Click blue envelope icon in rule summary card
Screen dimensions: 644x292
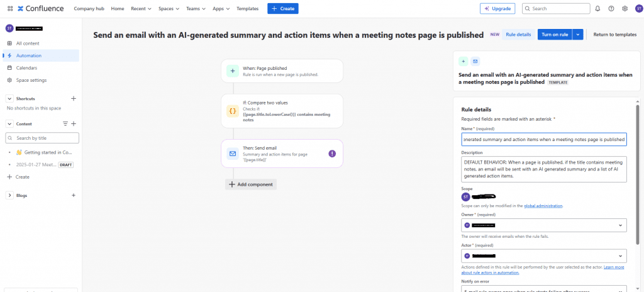(475, 61)
